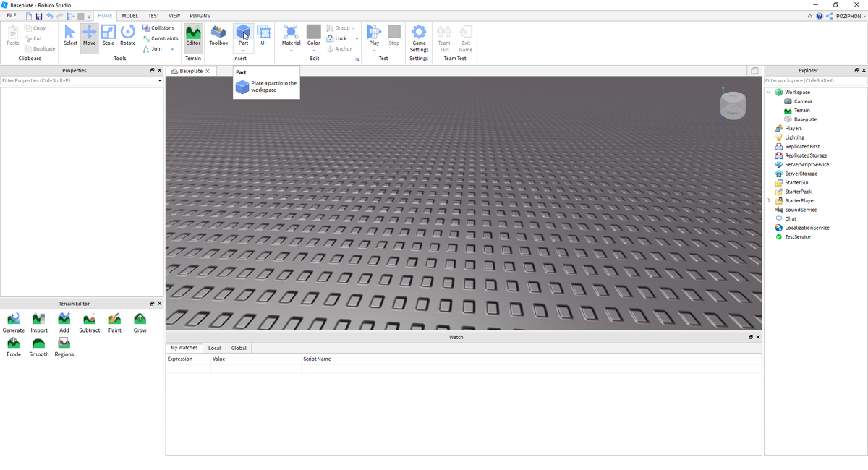
Task: Open the Filter Properties dropdown arrow
Action: [x=160, y=81]
